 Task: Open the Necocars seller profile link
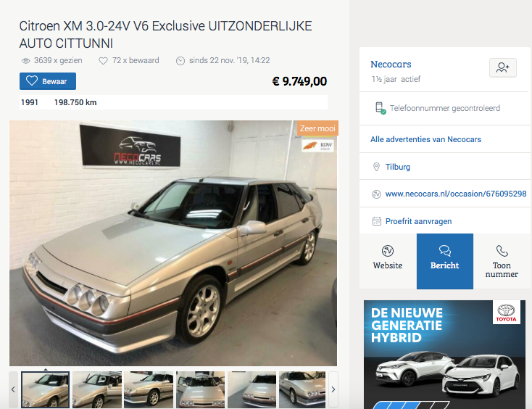(391, 64)
